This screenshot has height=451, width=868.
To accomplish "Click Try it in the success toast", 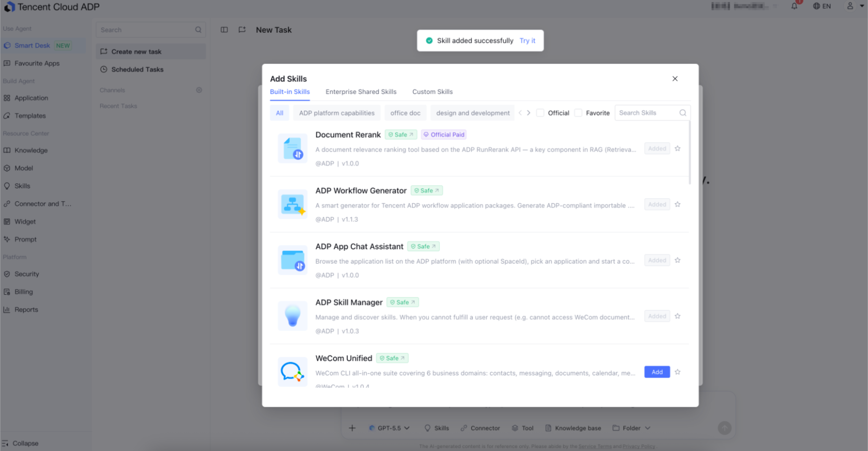I will [527, 41].
